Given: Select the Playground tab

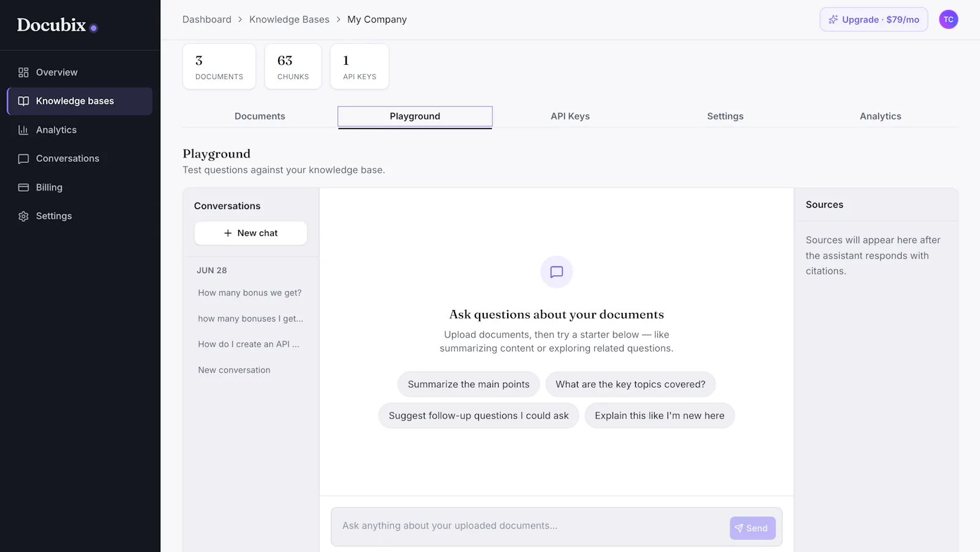Looking at the screenshot, I should tap(415, 116).
